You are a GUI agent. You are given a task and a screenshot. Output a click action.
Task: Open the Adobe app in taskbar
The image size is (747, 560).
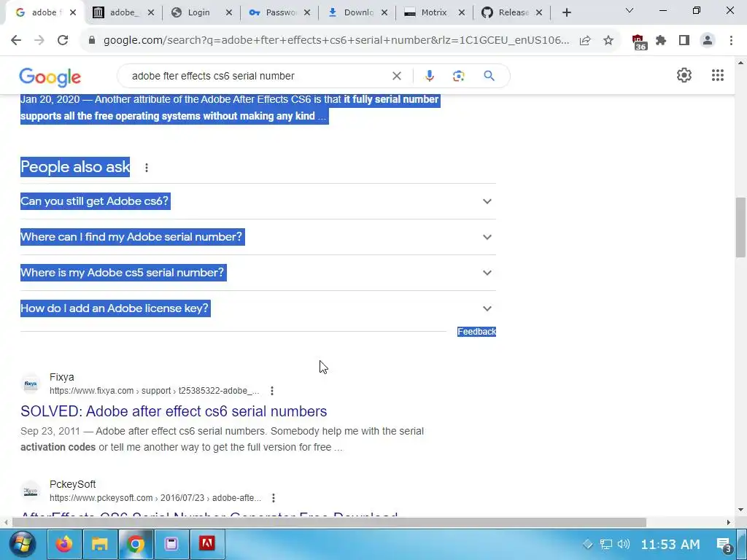(206, 544)
